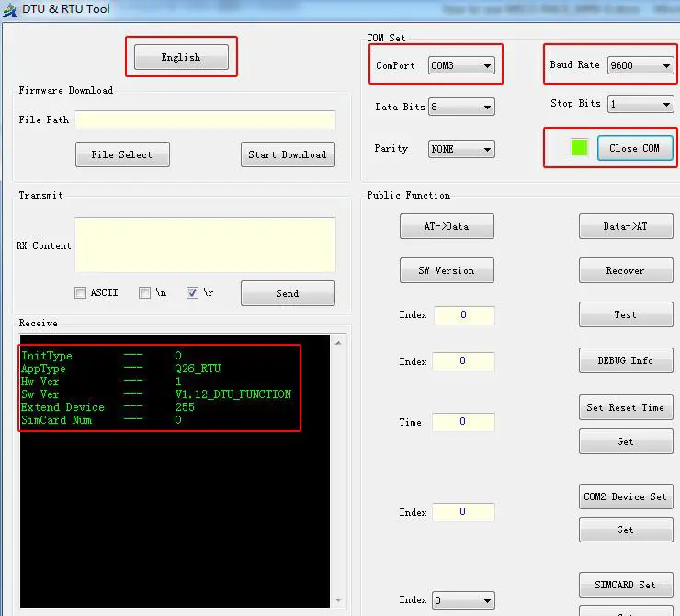Click the Time value field
680x616 pixels.
(x=463, y=422)
